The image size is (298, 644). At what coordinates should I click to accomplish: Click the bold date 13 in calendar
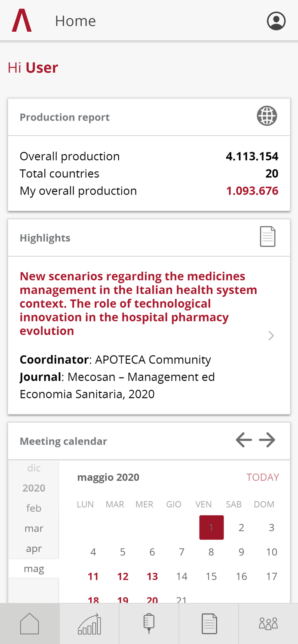152,576
